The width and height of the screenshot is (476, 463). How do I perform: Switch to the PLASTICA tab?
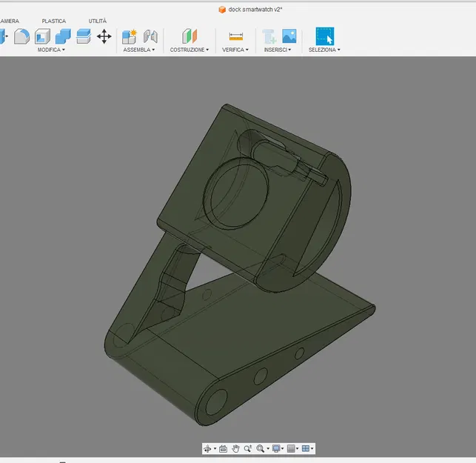click(x=53, y=21)
